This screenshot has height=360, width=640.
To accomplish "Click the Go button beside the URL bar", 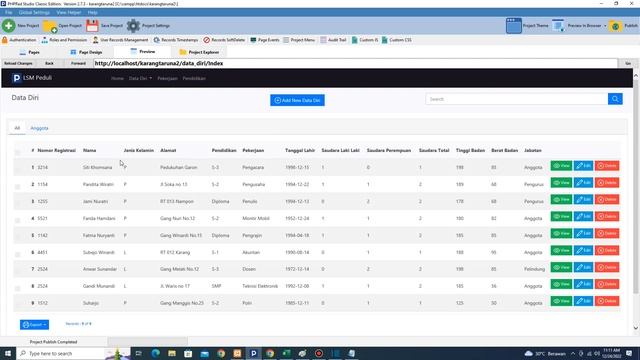I will pyautogui.click(x=628, y=63).
